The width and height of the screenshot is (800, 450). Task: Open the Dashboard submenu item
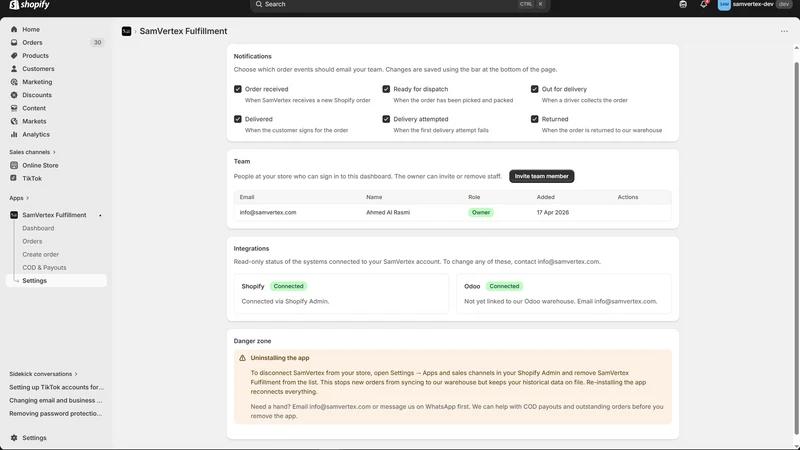pos(38,228)
